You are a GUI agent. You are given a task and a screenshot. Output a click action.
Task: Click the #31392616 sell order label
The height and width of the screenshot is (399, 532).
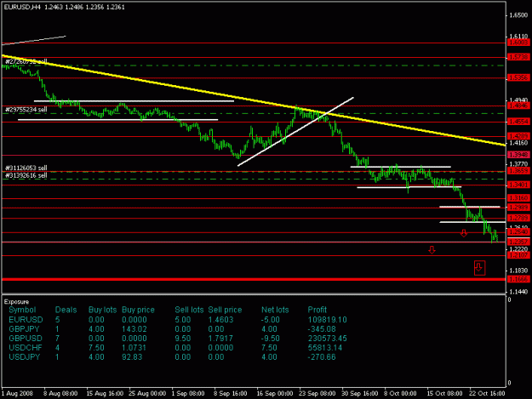pos(26,175)
